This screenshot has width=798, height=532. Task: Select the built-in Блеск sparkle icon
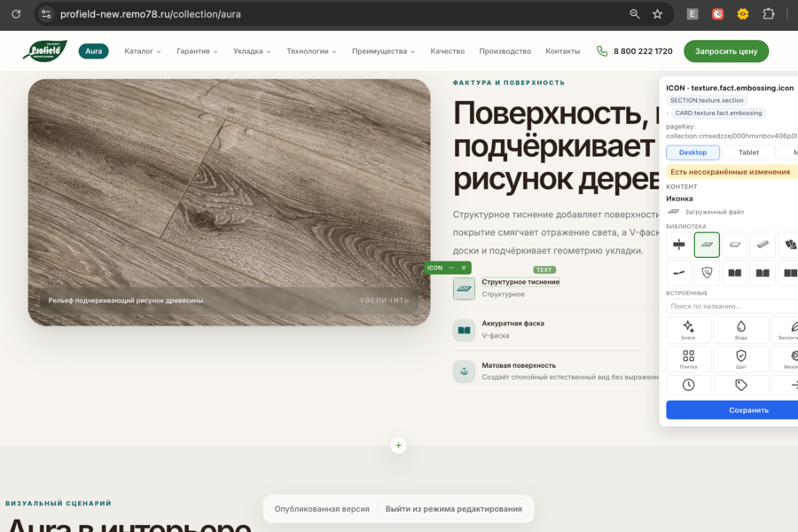pyautogui.click(x=688, y=329)
